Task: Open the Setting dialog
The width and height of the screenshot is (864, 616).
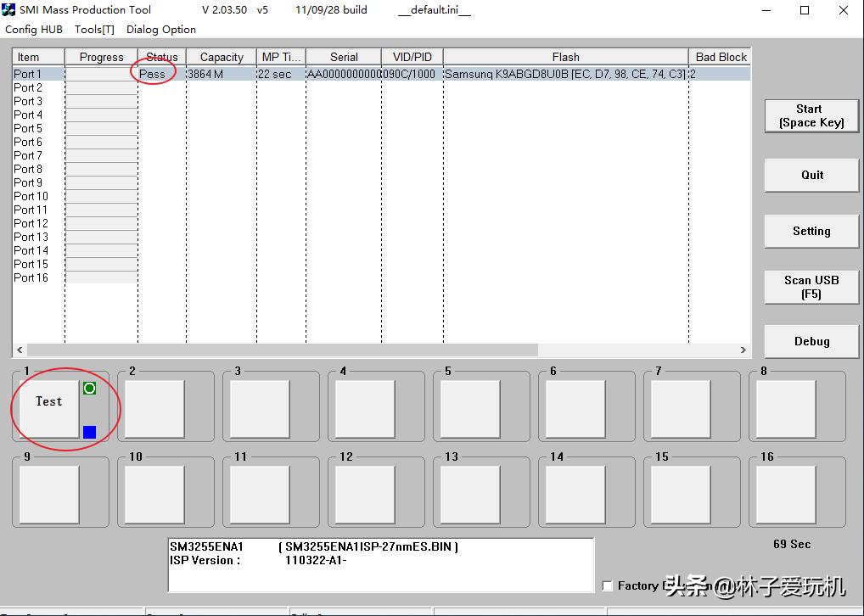Action: (811, 231)
